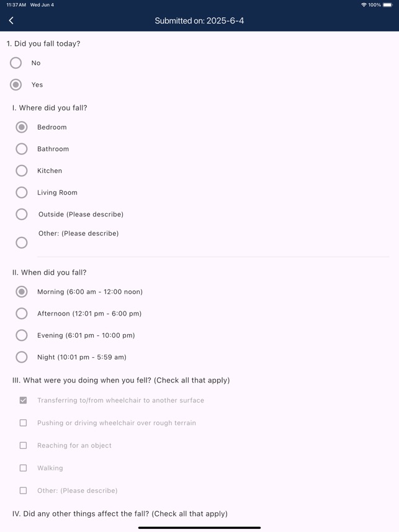399x532 pixels.
Task: Pick Evening (6:01 pm - 10:00 pm)
Action: 22,335
